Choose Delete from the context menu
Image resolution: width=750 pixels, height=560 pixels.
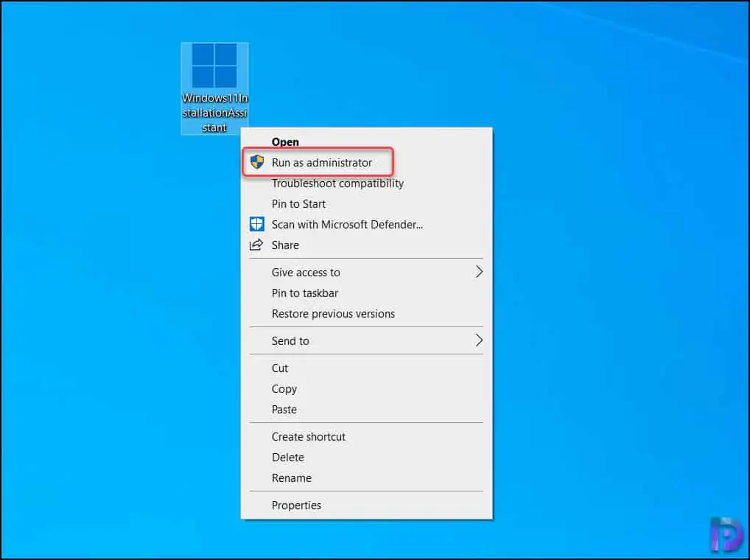click(x=366, y=457)
